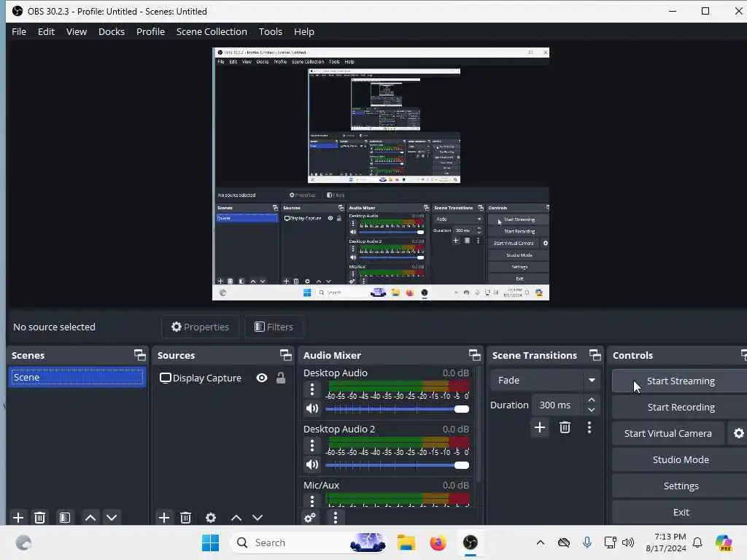Viewport: 747px width, 560px height.
Task: Open the Profile menu
Action: [150, 31]
